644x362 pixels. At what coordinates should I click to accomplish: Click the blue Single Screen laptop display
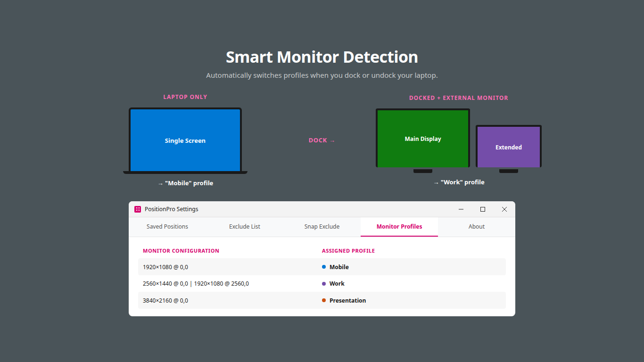click(185, 140)
